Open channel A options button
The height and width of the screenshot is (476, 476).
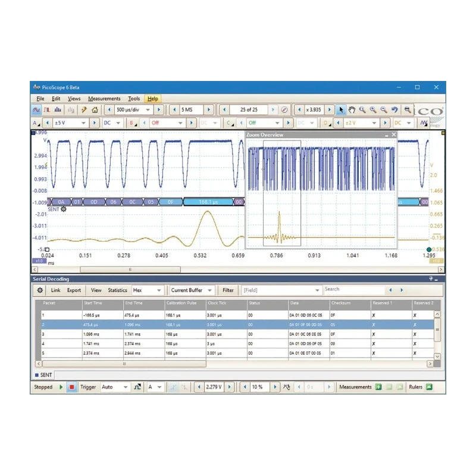click(36, 123)
